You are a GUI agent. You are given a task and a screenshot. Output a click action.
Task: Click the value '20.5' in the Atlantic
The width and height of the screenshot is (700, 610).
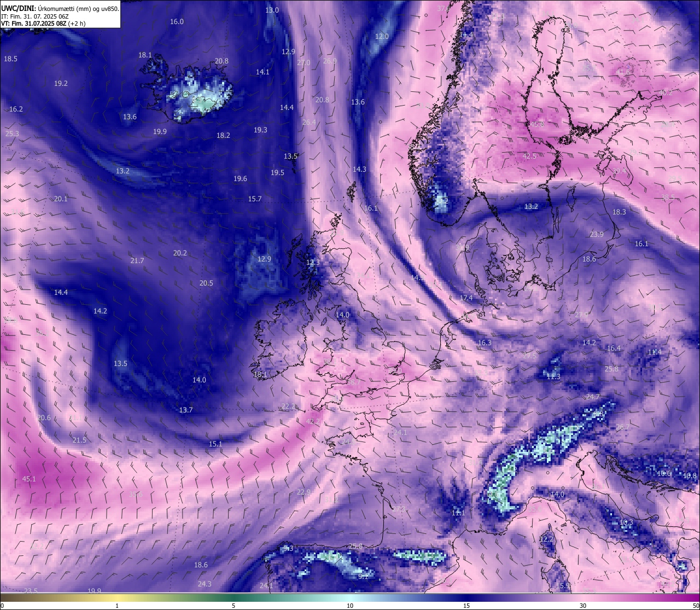point(206,283)
